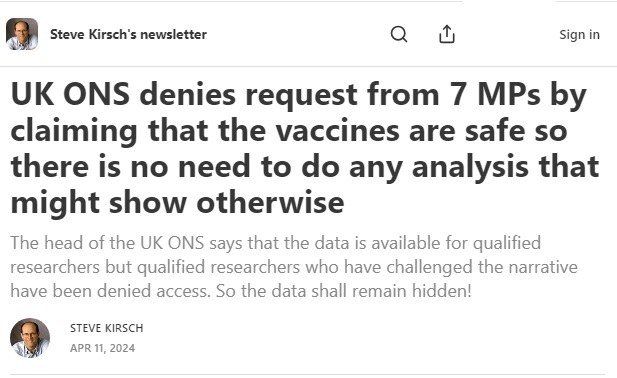Click the headline word "claiming"

coord(74,131)
